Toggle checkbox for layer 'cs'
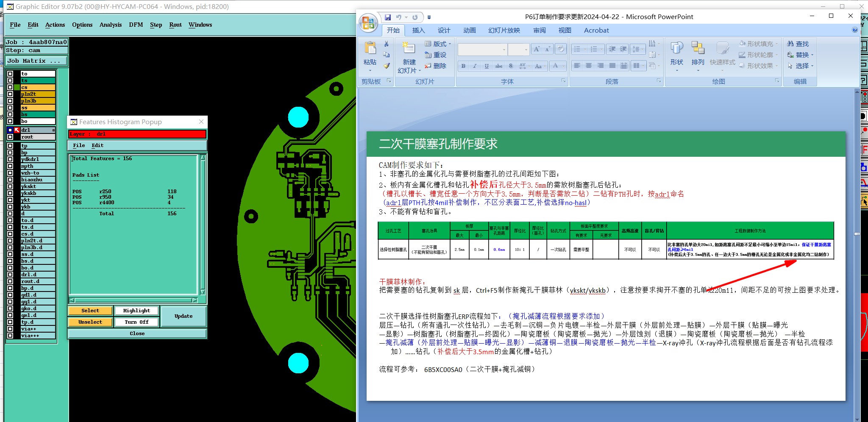The height and width of the screenshot is (422, 868). click(10, 87)
